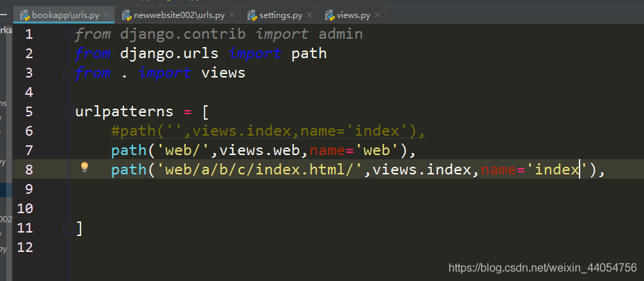Collapse the urlpatterns list at line 5
644x281 pixels.
[69, 111]
